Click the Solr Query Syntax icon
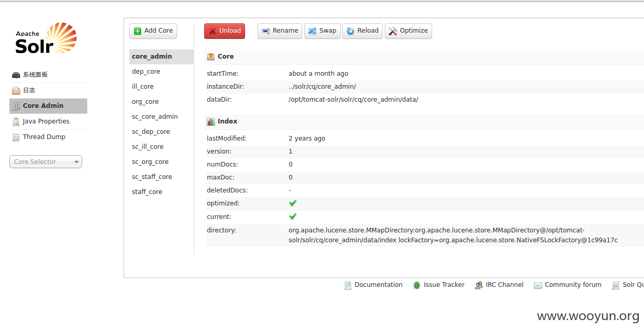 [616, 285]
